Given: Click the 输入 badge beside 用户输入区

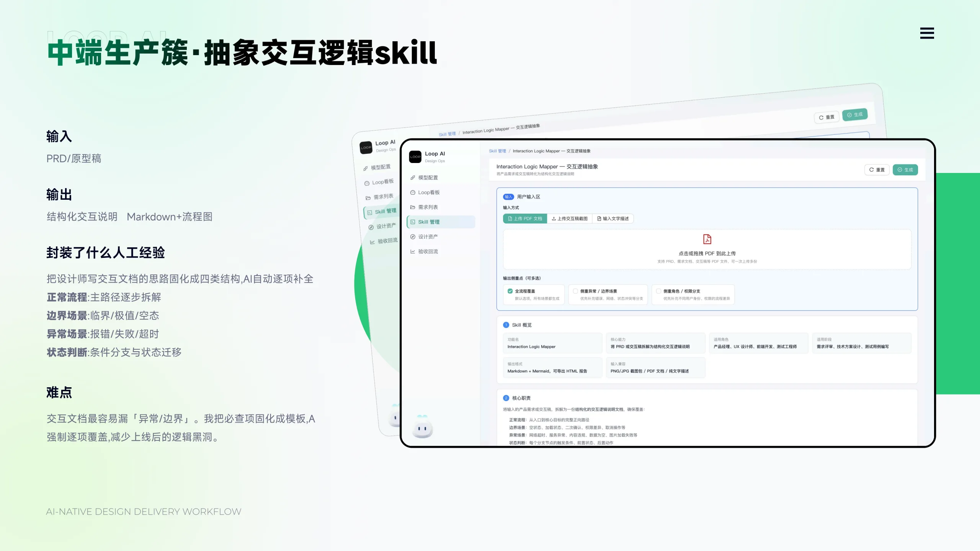Looking at the screenshot, I should 508,197.
